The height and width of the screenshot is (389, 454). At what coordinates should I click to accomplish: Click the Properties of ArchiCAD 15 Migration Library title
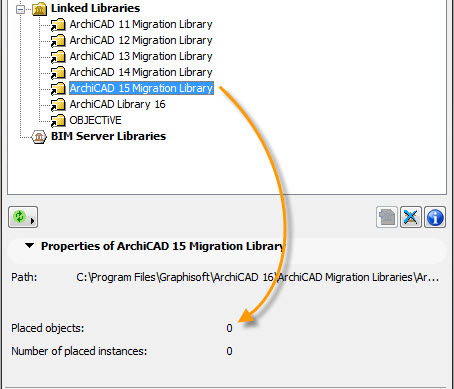click(163, 246)
